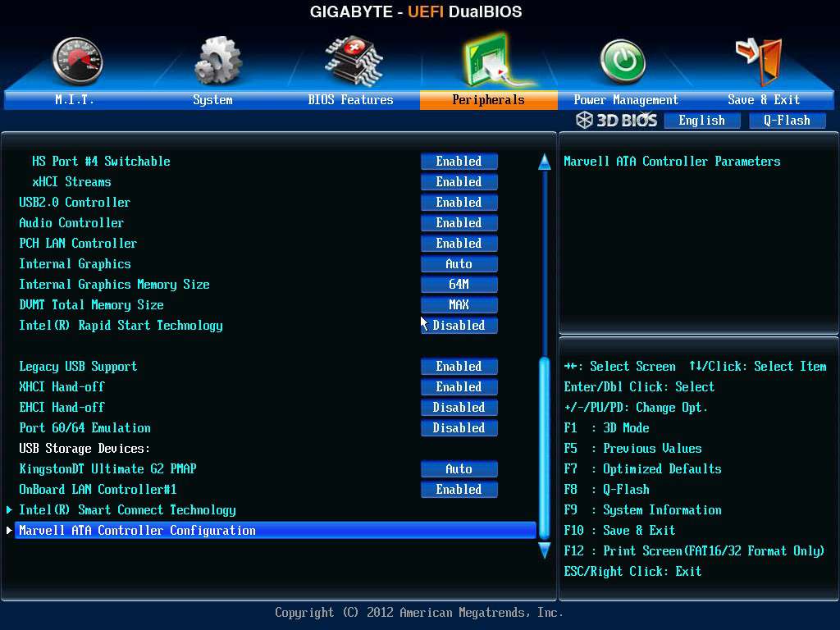Viewport: 840px width, 630px height.
Task: Toggle Audio Controller Enabled value
Action: (x=459, y=223)
